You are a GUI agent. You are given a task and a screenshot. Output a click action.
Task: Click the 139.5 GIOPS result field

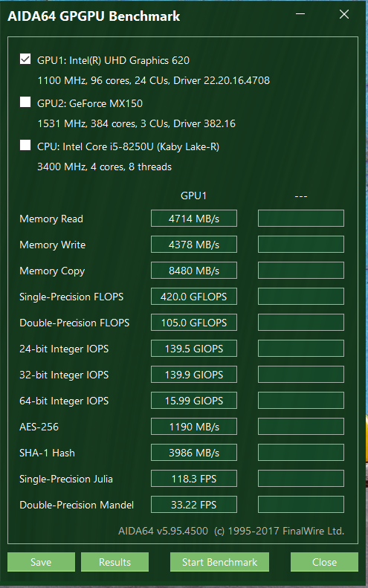pos(194,349)
